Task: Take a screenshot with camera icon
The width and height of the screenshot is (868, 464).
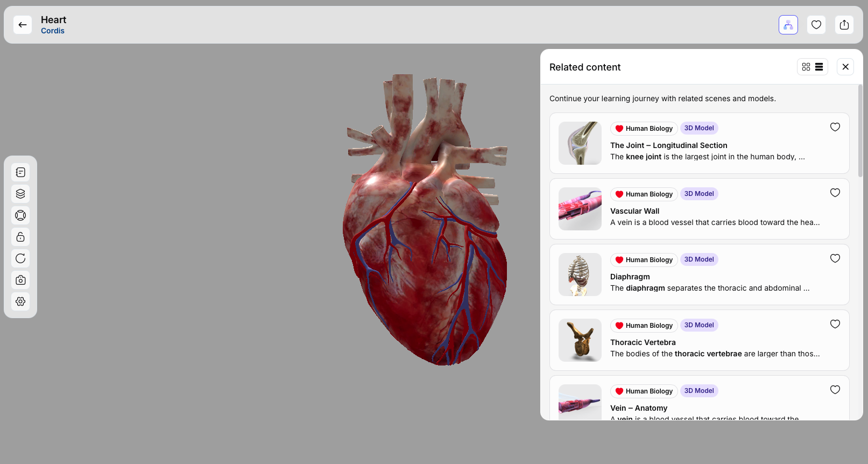Action: tap(20, 280)
